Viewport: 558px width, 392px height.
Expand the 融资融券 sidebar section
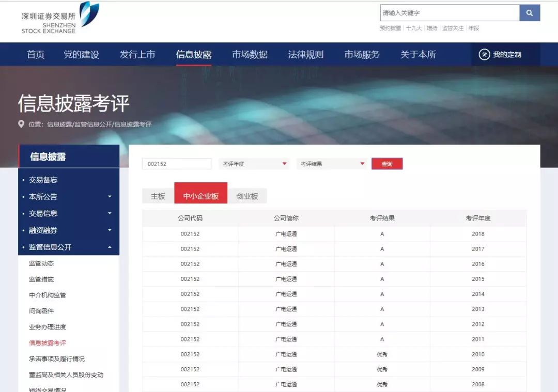[x=110, y=230]
